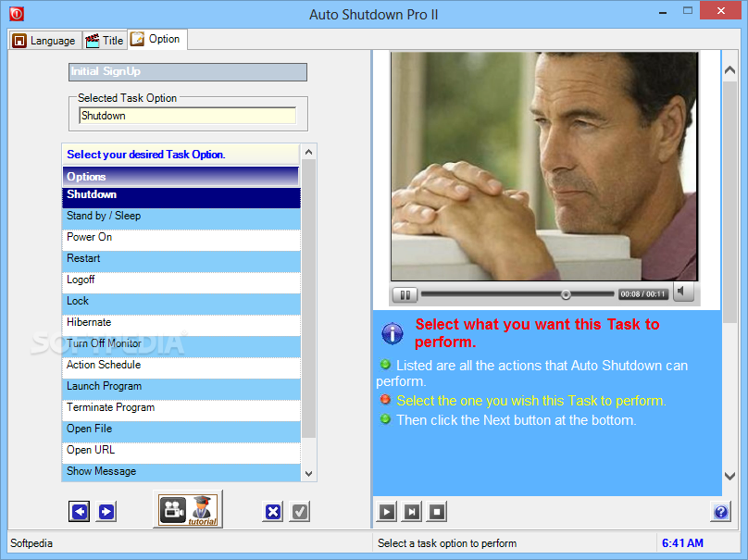Click 'Select a task option to perform' status text
This screenshot has height=560, width=748.
(447, 543)
